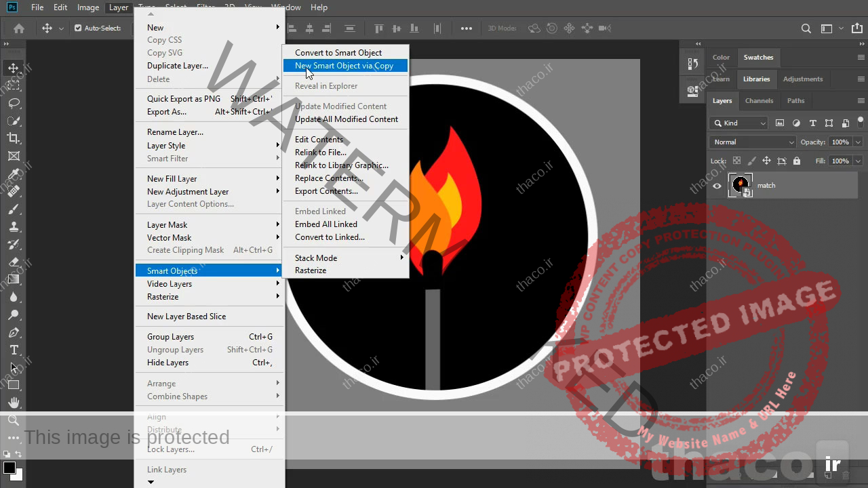Click Align horizontal centers icon
This screenshot has width=868, height=488.
point(309,28)
